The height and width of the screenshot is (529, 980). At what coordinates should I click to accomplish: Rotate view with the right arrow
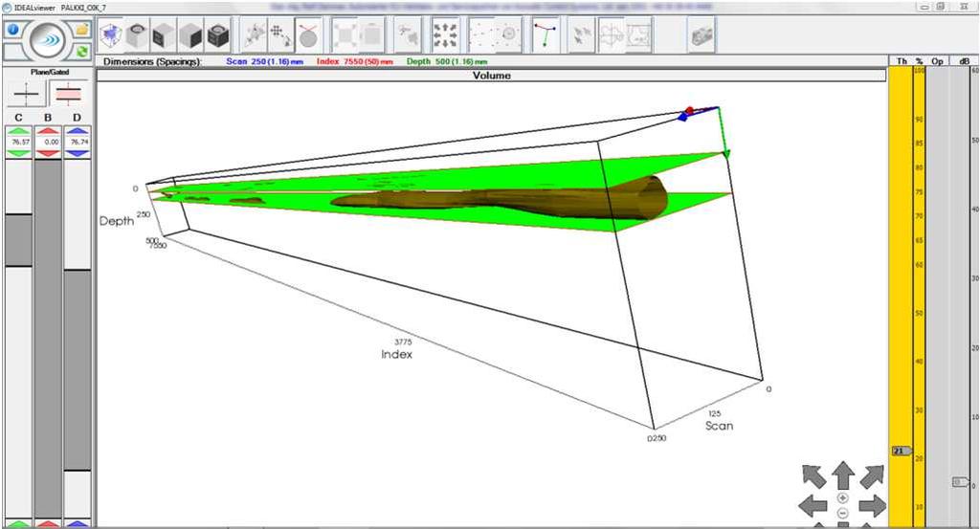click(873, 505)
